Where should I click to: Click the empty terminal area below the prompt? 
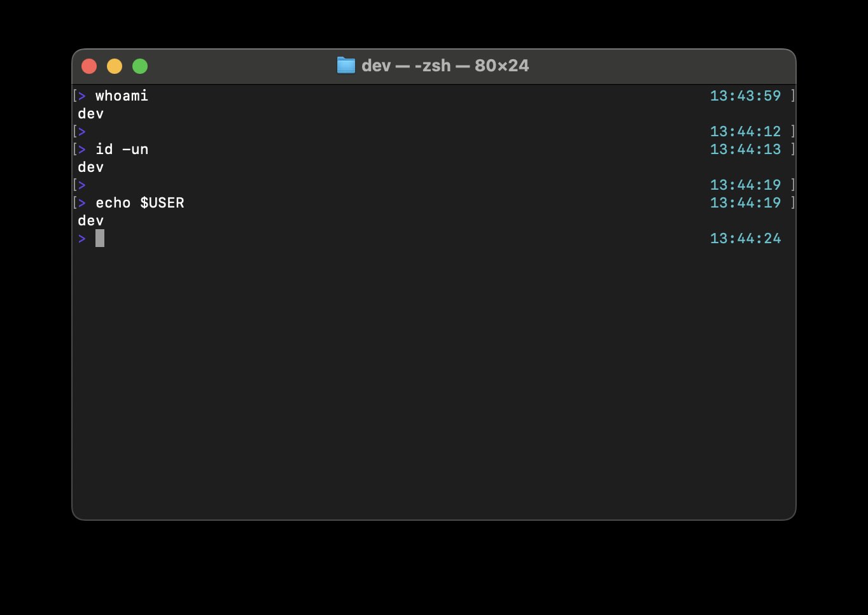pos(433,382)
